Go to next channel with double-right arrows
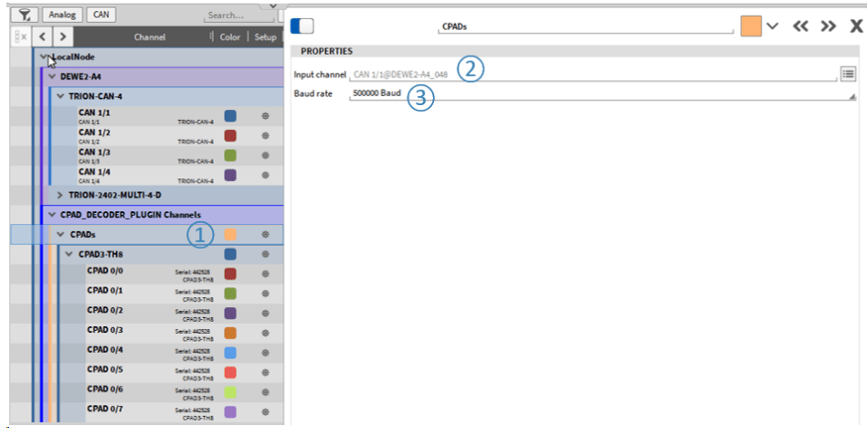The image size is (868, 447). 829,27
